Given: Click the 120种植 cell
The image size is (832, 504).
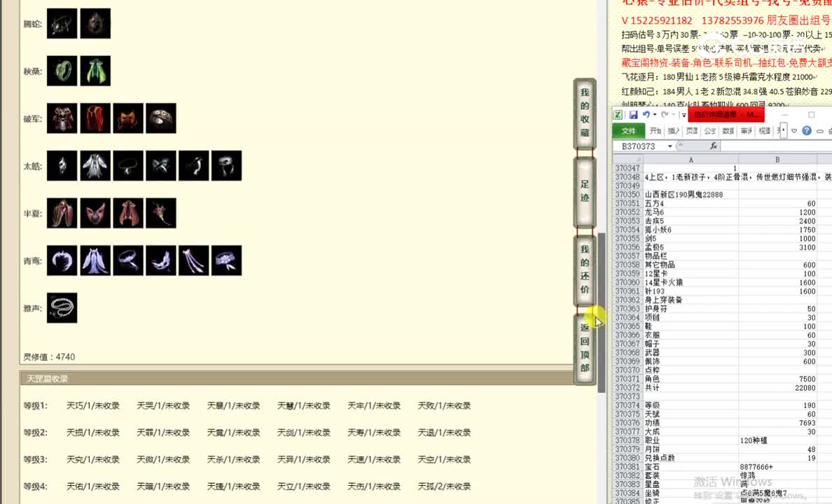Looking at the screenshot, I should tap(777, 440).
